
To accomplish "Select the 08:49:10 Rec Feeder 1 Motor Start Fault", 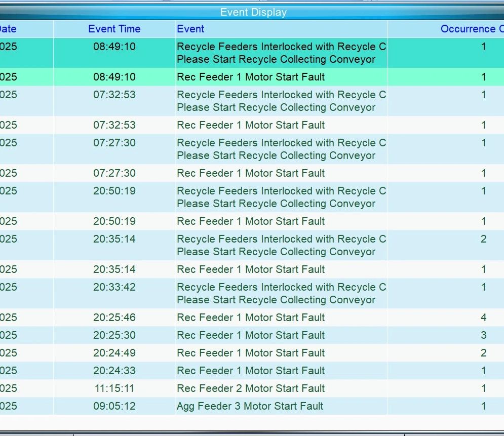I will [251, 77].
